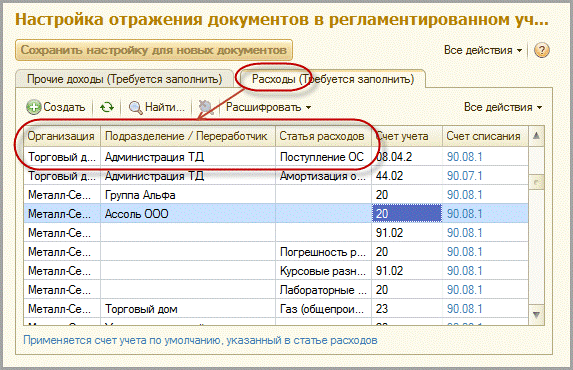Click account value 23
Screen dimensions: 573x370
click(x=407, y=309)
